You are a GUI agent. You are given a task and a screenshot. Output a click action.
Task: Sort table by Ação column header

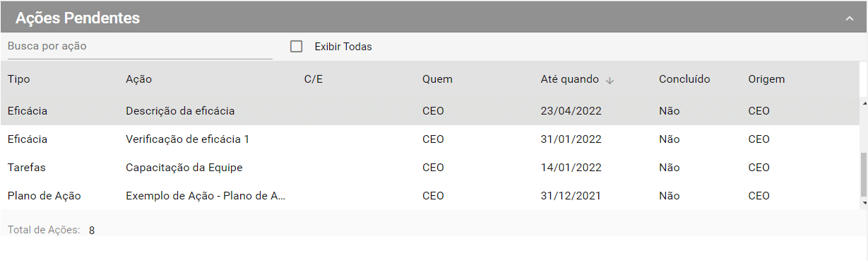click(138, 79)
